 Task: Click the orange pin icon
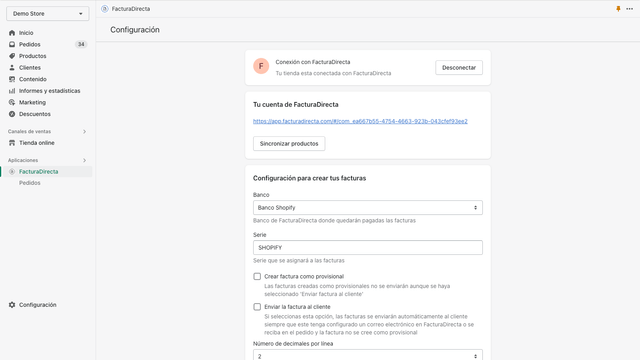point(618,9)
